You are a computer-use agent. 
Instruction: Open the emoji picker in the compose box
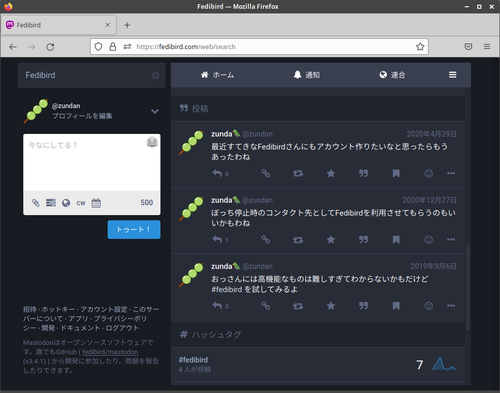152,142
